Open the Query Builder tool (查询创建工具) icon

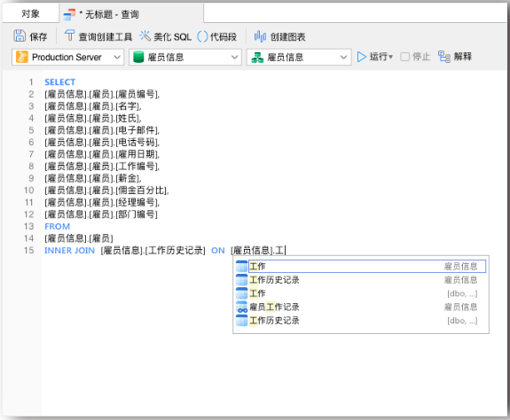pyautogui.click(x=69, y=35)
